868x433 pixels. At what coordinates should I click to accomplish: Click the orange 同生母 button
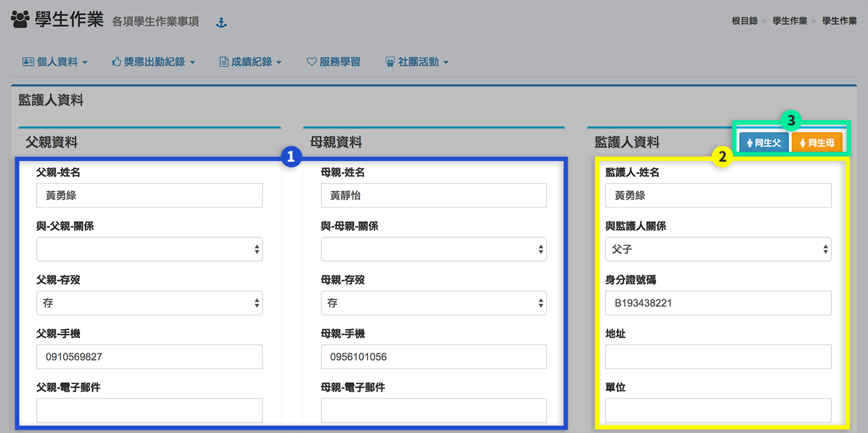817,143
